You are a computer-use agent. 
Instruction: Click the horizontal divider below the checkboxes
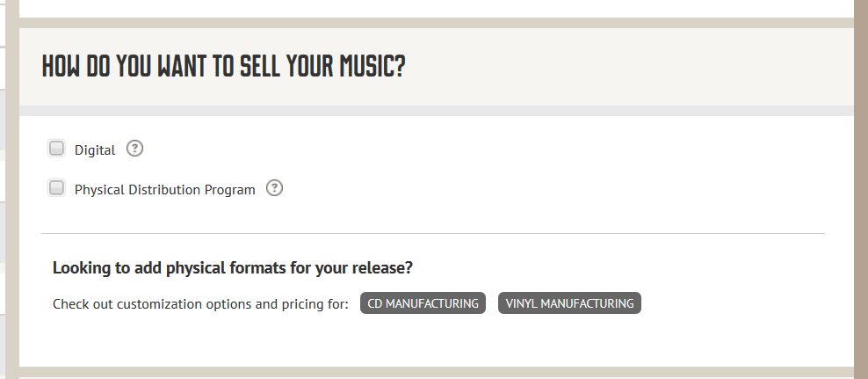433,233
